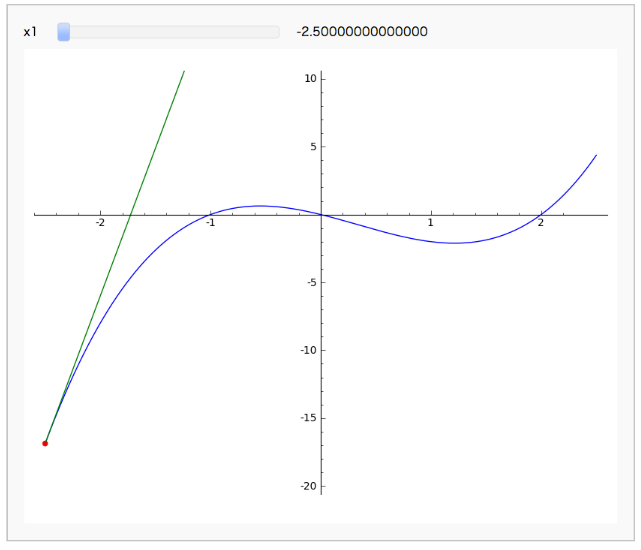
Task: Click the x1 slider handle
Action: click(x=63, y=32)
